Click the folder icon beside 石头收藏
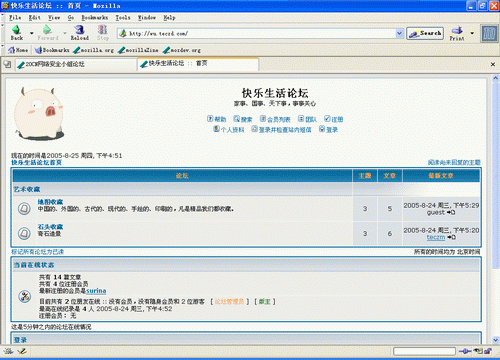The height and width of the screenshot is (360, 500). pos(24,233)
